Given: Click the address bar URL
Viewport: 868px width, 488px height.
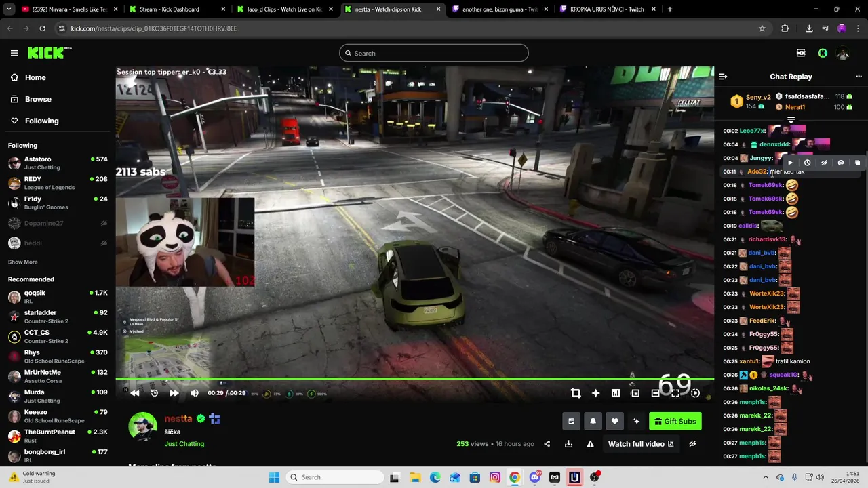Looking at the screenshot, I should pyautogui.click(x=154, y=28).
